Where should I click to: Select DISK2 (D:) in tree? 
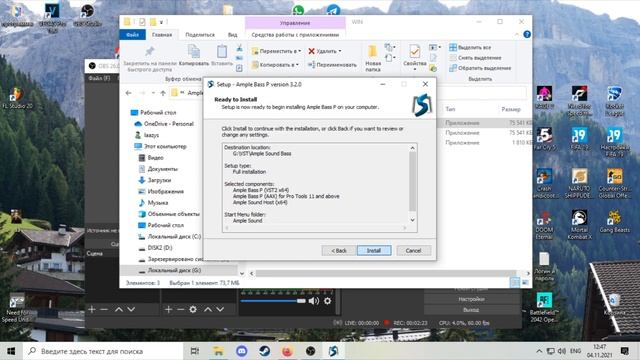tap(160, 248)
